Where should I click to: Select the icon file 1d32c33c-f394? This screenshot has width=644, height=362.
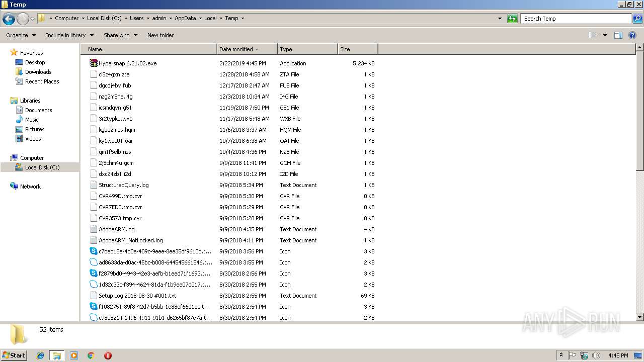[x=94, y=285]
